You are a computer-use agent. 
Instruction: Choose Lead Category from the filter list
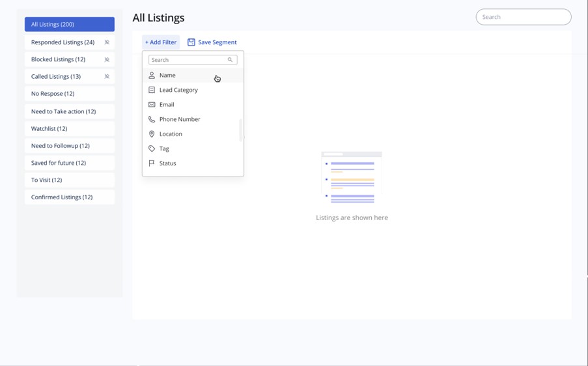178,90
